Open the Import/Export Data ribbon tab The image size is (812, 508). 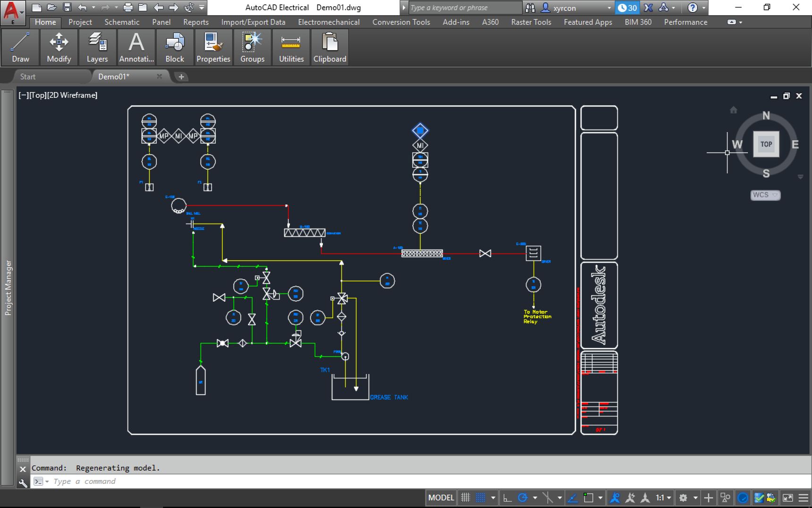[x=253, y=22]
